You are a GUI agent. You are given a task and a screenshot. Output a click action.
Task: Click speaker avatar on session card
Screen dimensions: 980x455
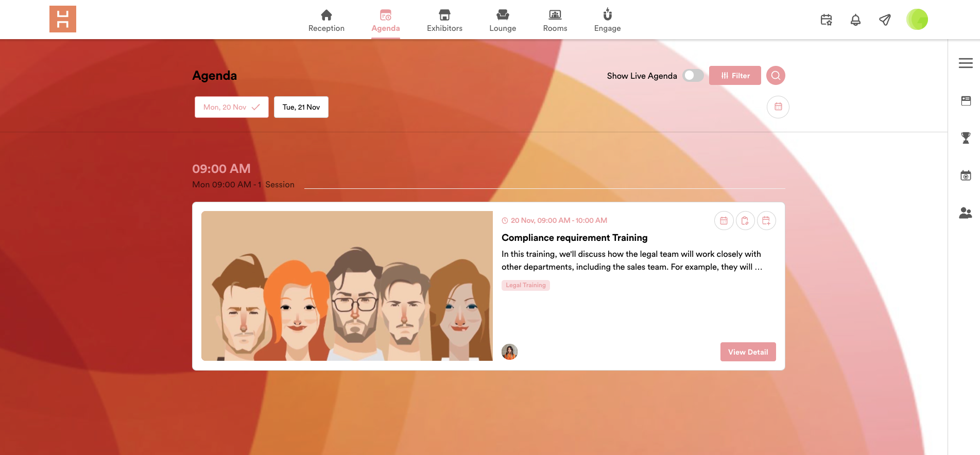[x=510, y=352]
